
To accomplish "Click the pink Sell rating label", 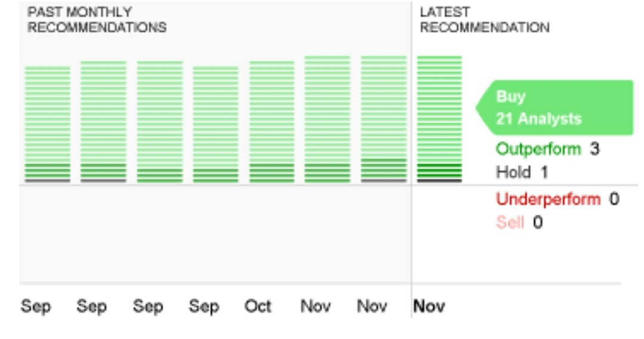I will [510, 222].
